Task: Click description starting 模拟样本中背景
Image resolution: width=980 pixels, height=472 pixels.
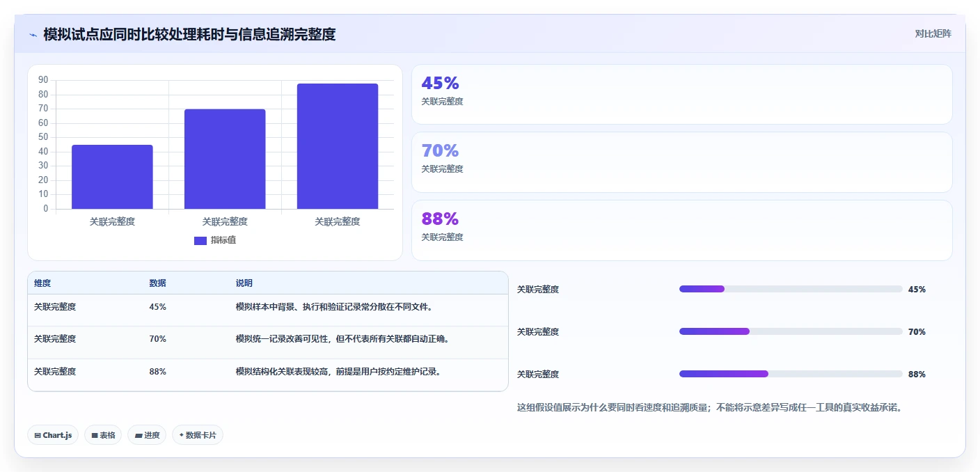Action: pyautogui.click(x=335, y=306)
